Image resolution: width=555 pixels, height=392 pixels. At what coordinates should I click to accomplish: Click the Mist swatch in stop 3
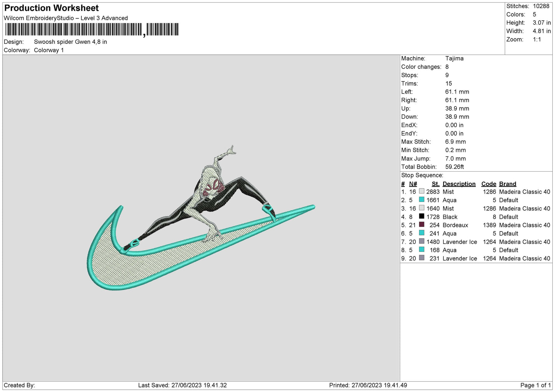click(x=421, y=208)
